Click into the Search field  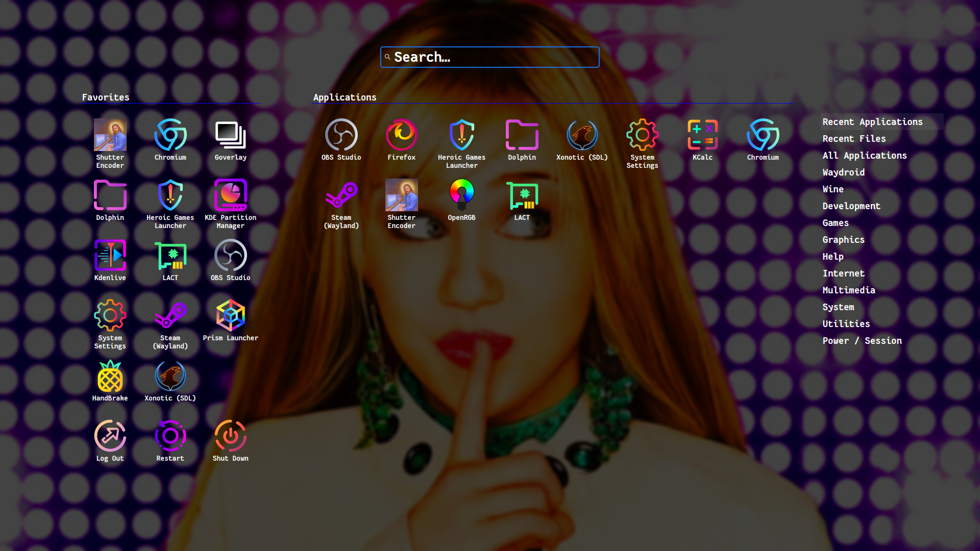(490, 57)
